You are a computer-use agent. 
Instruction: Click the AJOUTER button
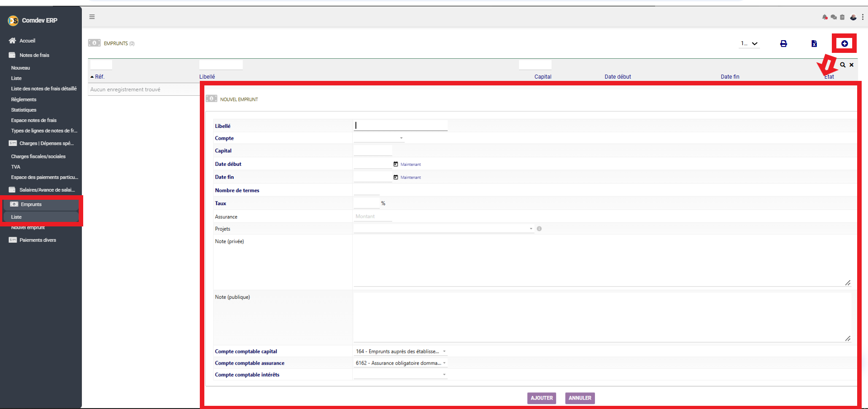(542, 398)
